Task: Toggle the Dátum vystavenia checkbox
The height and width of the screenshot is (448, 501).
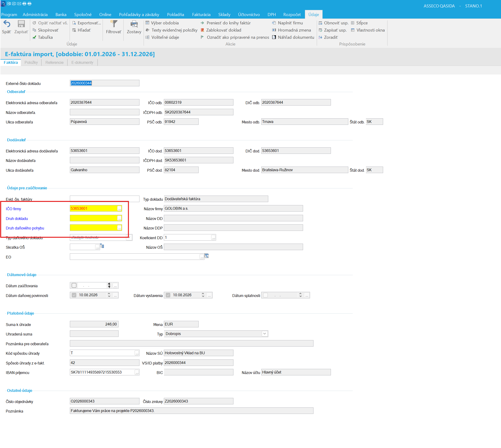Action: coord(168,295)
